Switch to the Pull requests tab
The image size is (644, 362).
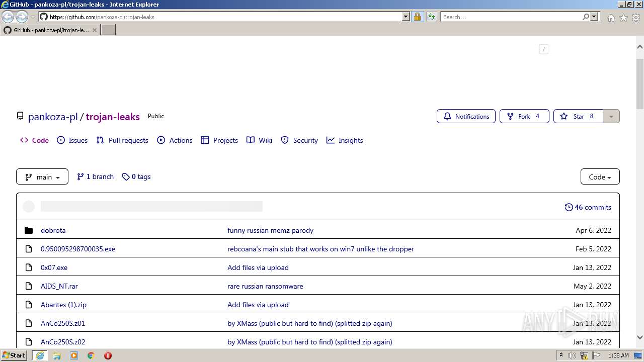point(122,140)
